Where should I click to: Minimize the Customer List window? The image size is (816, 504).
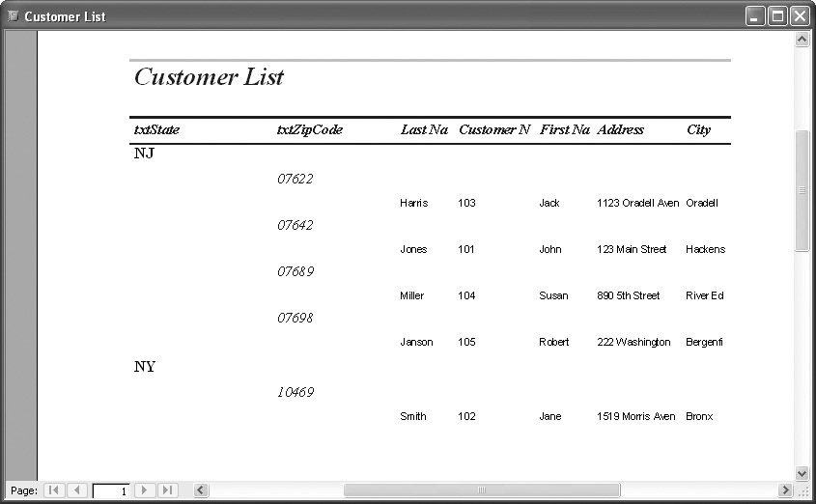[x=755, y=16]
